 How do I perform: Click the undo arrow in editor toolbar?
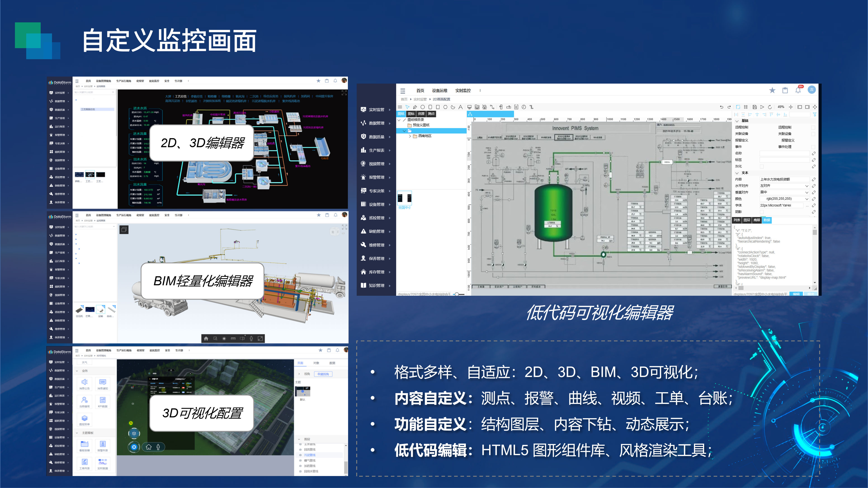coord(722,107)
